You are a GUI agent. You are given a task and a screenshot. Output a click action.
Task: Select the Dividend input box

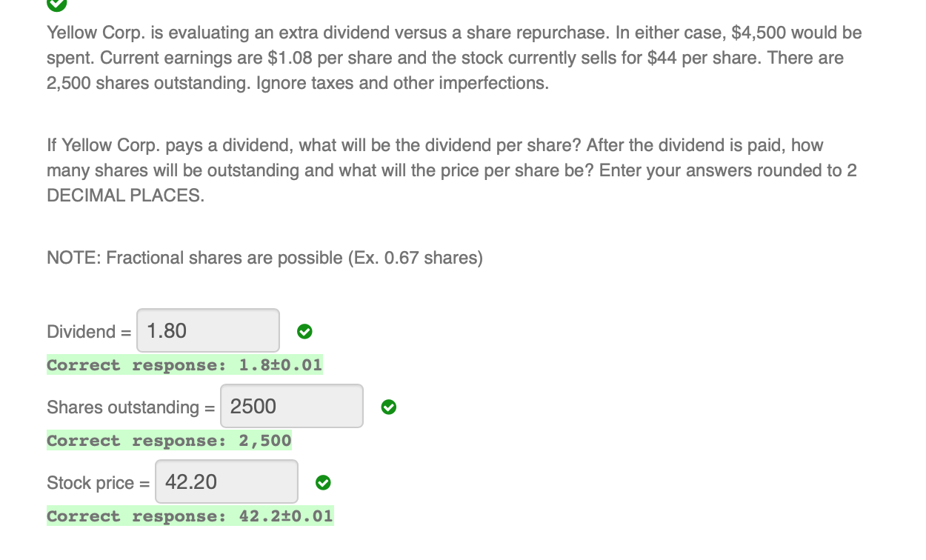pyautogui.click(x=207, y=330)
